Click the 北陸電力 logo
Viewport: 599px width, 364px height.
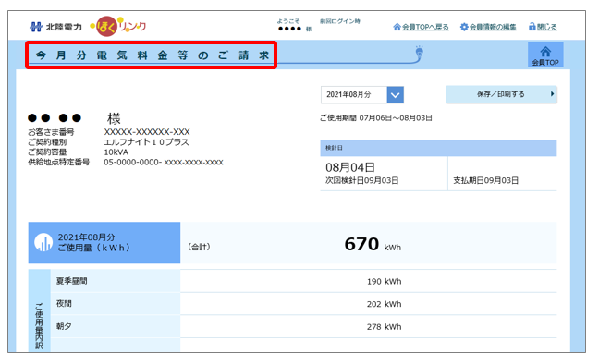coord(55,27)
